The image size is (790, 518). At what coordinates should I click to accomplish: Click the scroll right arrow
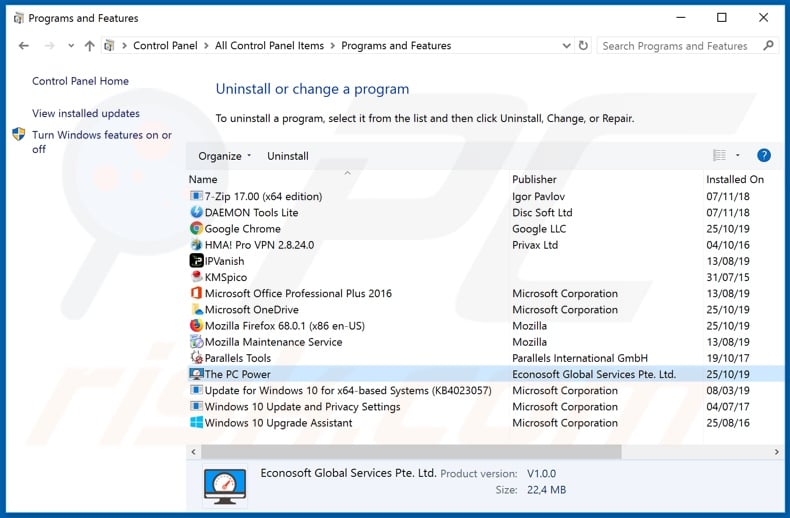(x=776, y=452)
